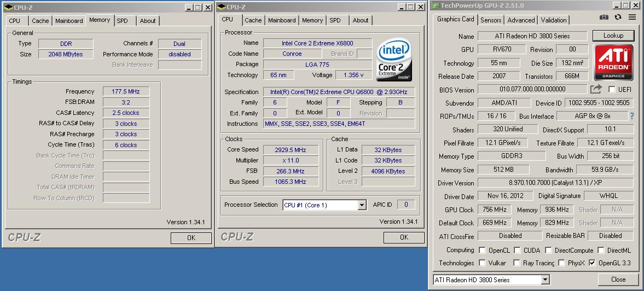
Task: Click the Memory Type GDDR3 value
Action: [512, 156]
